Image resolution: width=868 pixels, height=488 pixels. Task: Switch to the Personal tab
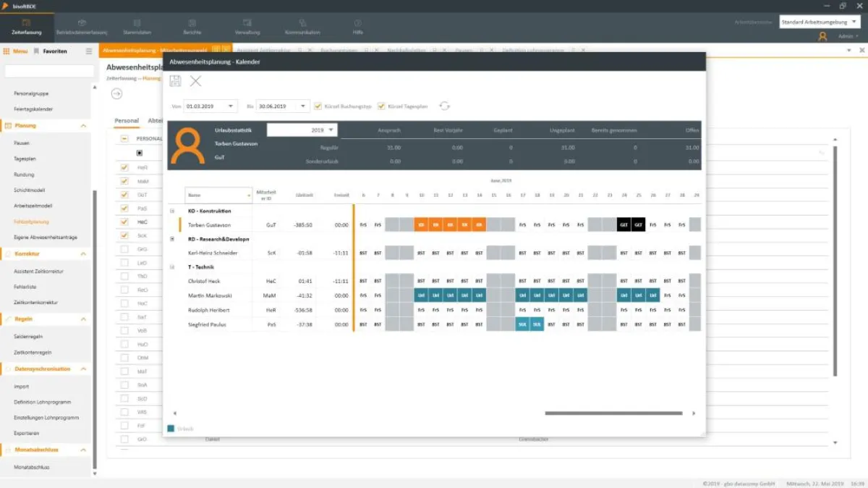click(x=127, y=121)
